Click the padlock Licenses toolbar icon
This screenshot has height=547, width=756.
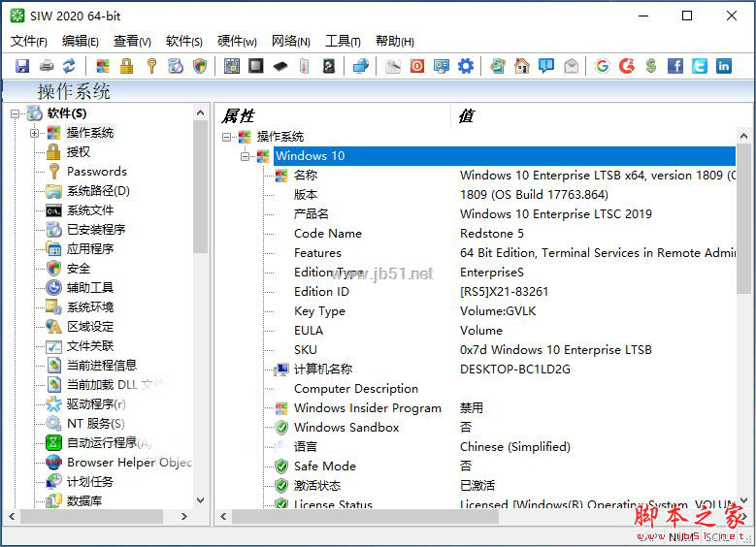point(127,66)
